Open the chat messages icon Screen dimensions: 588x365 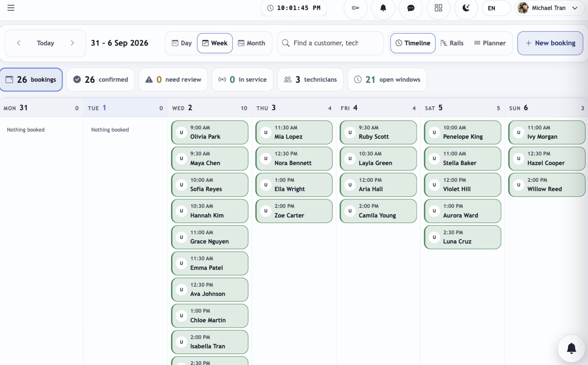[x=411, y=8]
